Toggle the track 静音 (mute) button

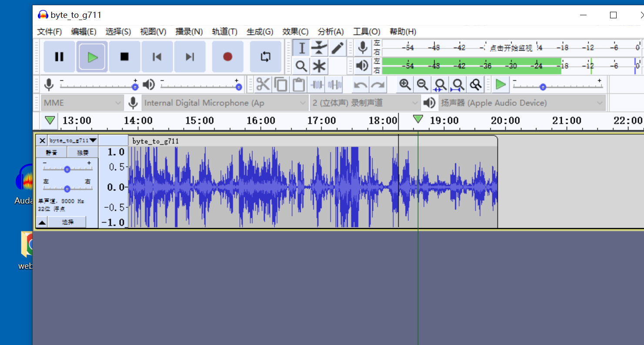pos(51,152)
